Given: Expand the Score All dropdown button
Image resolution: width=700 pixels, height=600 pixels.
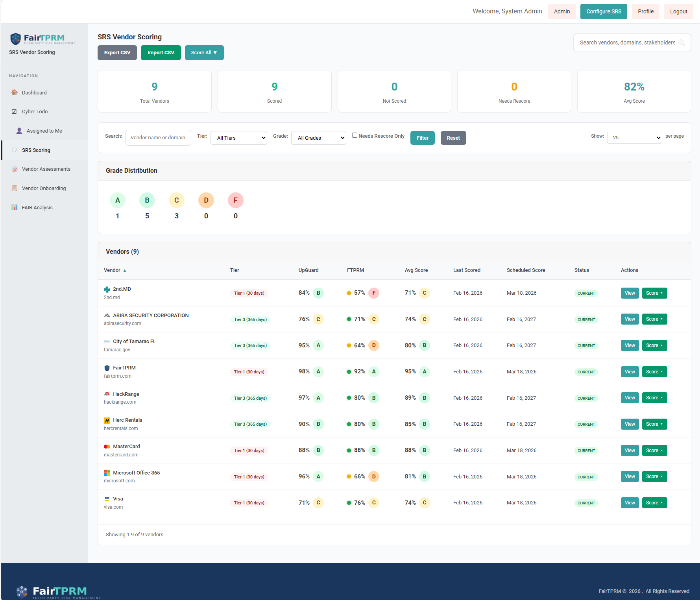Looking at the screenshot, I should (x=204, y=53).
